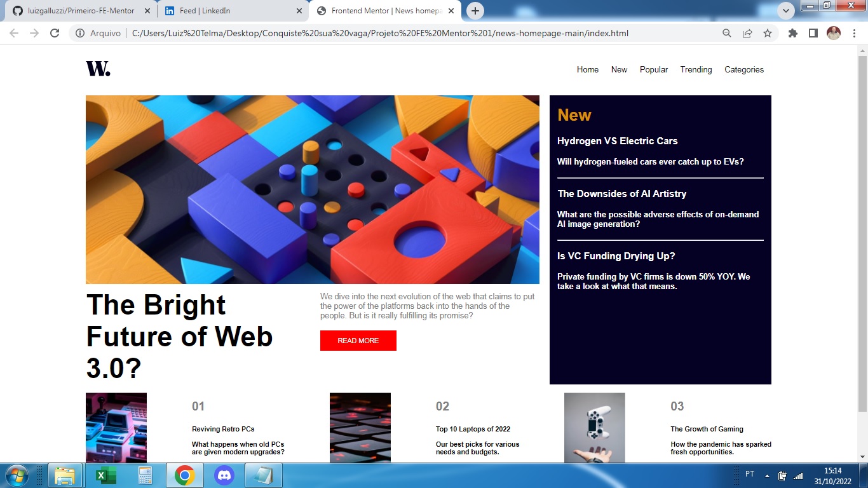Click the browser back arrow
This screenshot has height=488, width=868.
tap(14, 33)
